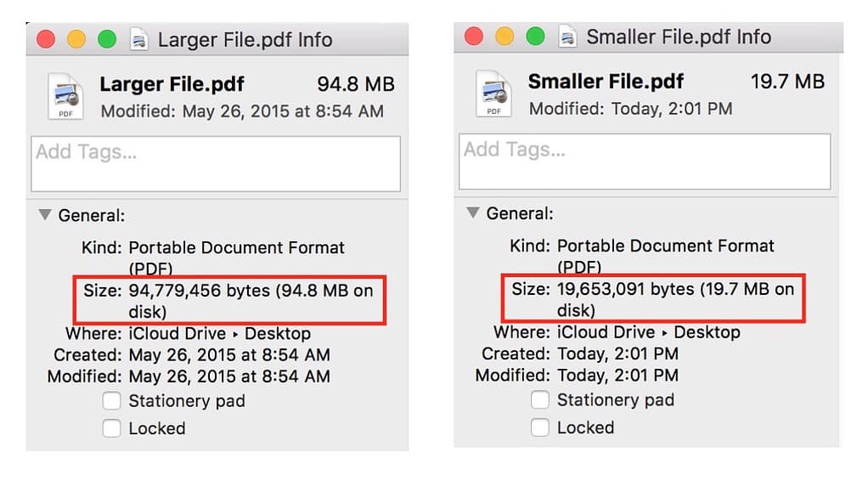Image resolution: width=868 pixels, height=481 pixels.
Task: Check the Locked box for Larger File.pdf
Action: 111,428
